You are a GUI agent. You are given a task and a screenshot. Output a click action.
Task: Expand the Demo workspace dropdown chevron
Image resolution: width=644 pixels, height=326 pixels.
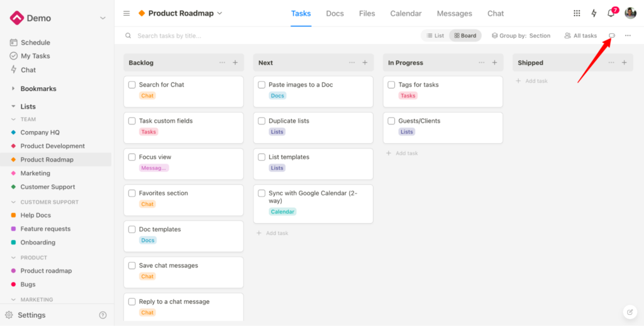103,18
